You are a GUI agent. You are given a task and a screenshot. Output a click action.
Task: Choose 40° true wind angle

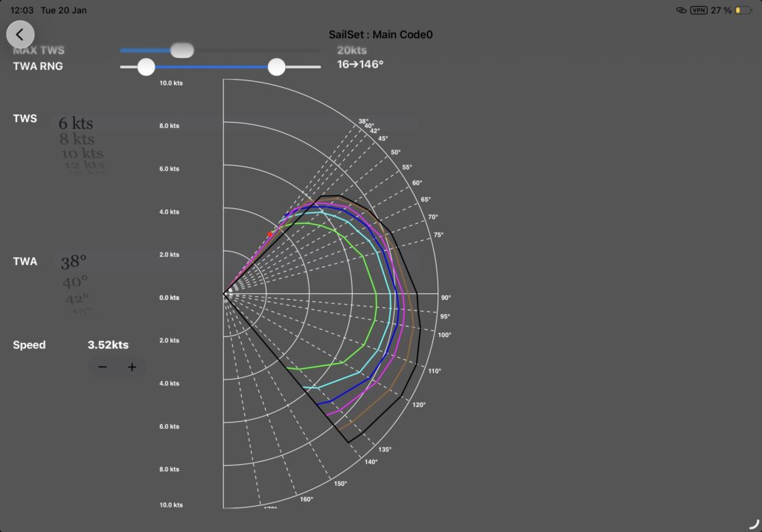pos(73,281)
